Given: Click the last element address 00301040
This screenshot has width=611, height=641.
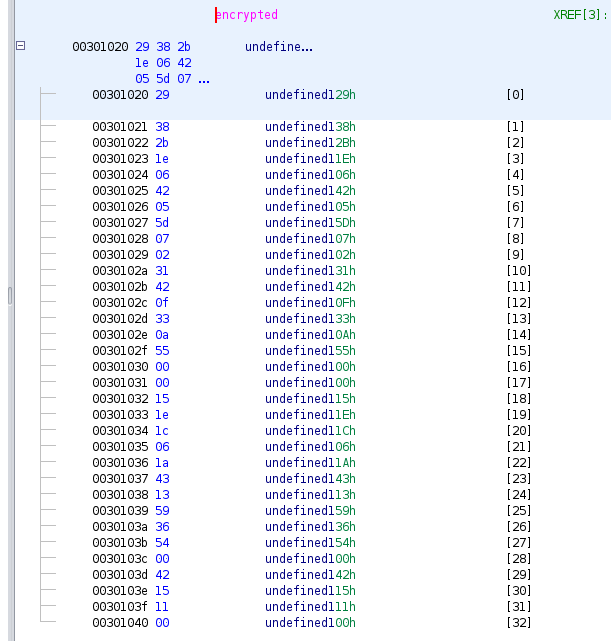Looking at the screenshot, I should click(119, 623).
